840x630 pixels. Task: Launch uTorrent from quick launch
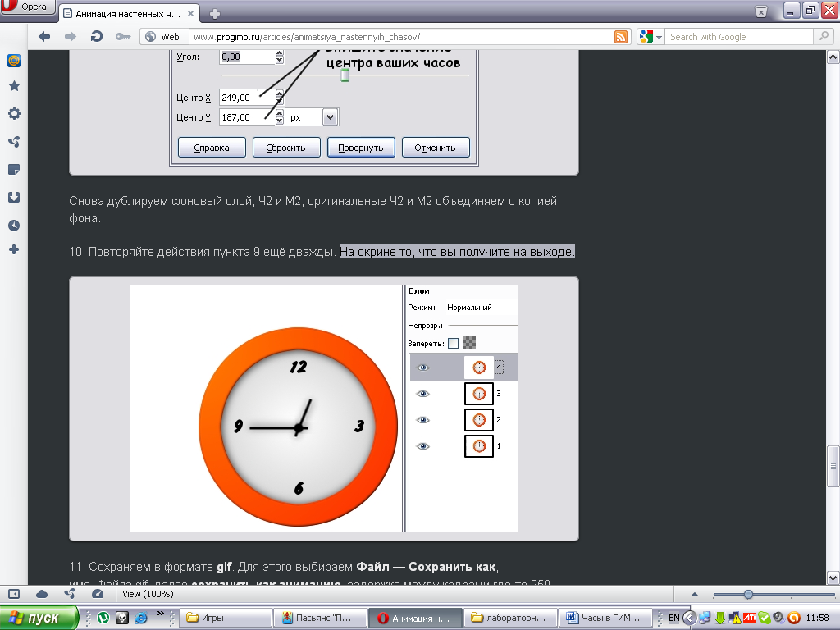[x=103, y=618]
